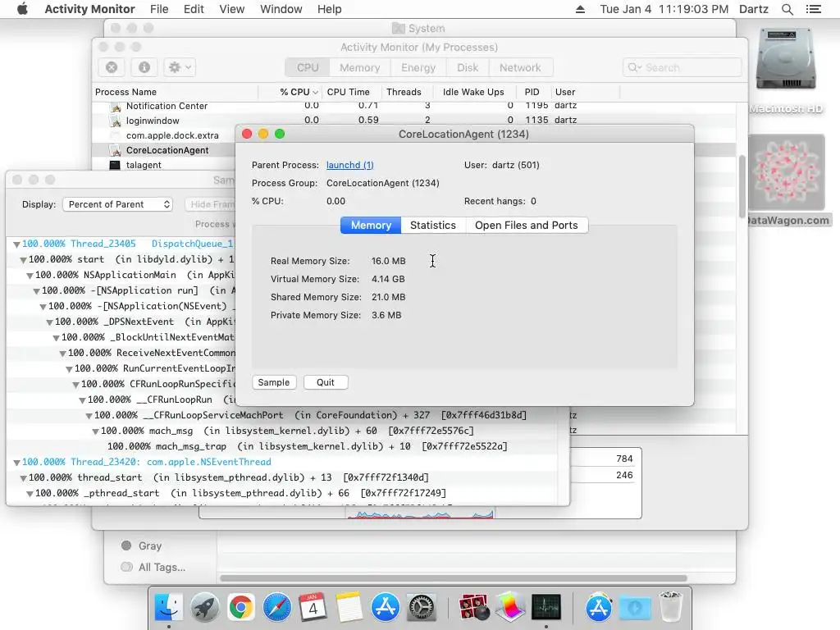Open Finder from the Dock
This screenshot has height=630, width=840.
[x=168, y=608]
